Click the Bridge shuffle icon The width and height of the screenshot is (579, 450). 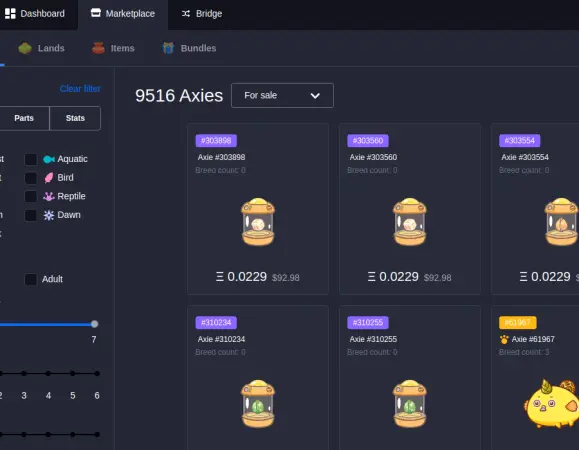click(x=186, y=14)
